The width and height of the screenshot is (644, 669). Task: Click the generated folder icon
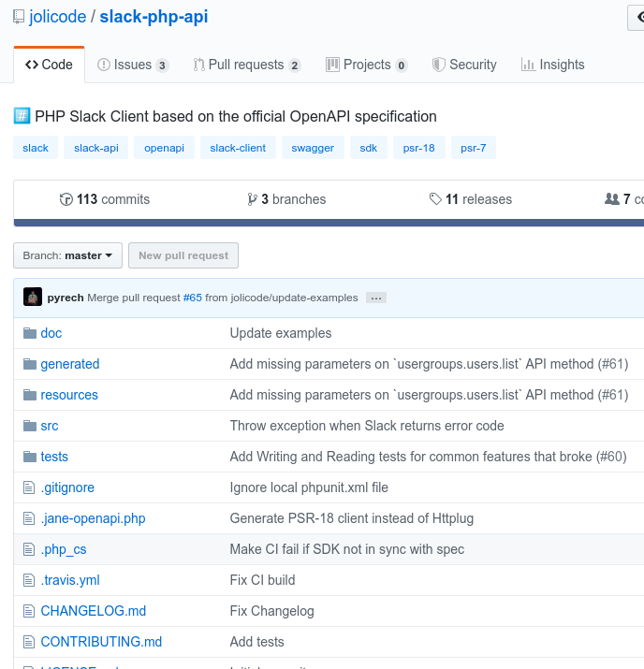click(29, 364)
